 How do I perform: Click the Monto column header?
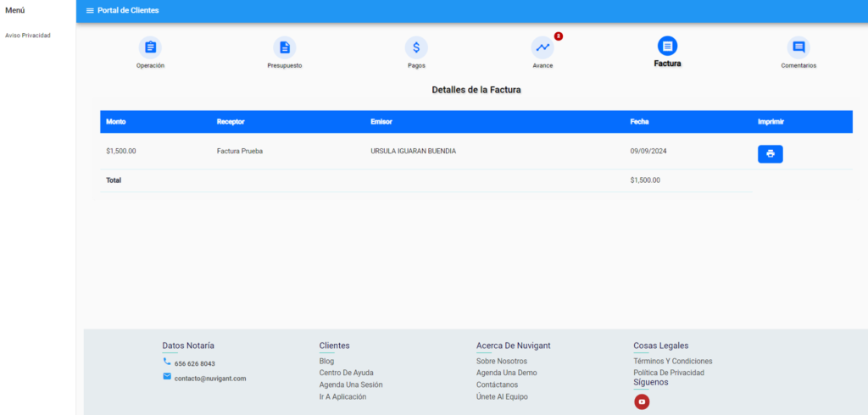coord(115,122)
